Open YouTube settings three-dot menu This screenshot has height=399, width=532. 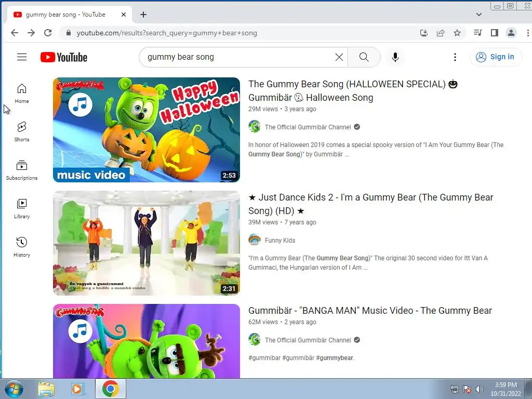[455, 57]
